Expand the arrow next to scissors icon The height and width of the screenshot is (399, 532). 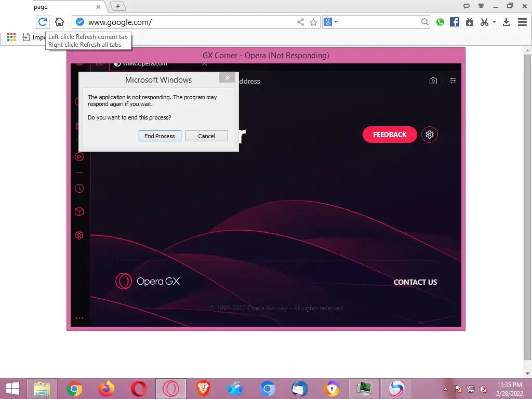(494, 22)
